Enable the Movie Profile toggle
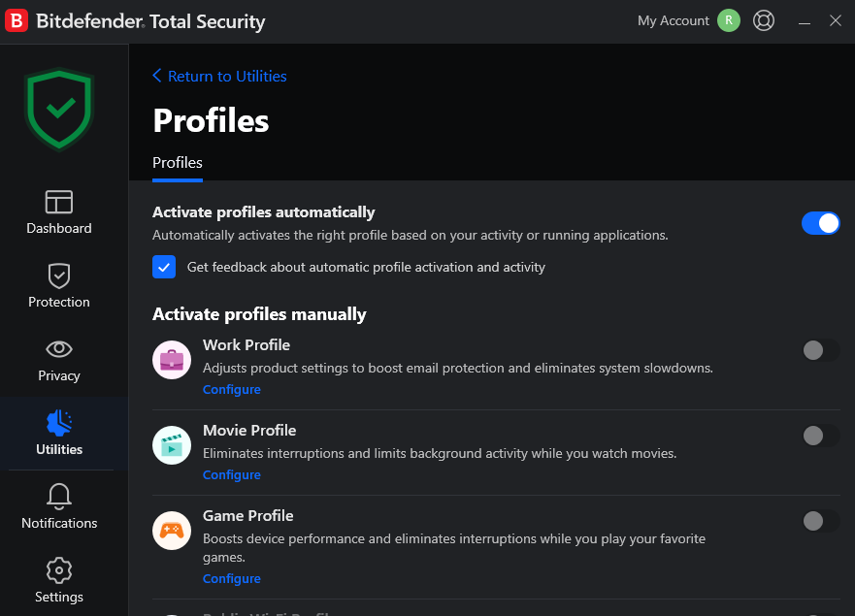 [821, 436]
